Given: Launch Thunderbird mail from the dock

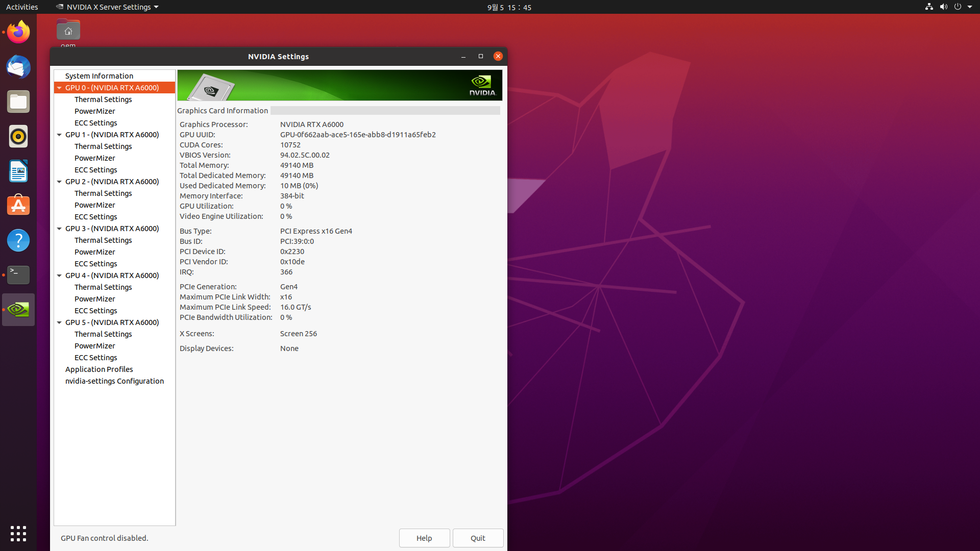Looking at the screenshot, I should pos(18,67).
